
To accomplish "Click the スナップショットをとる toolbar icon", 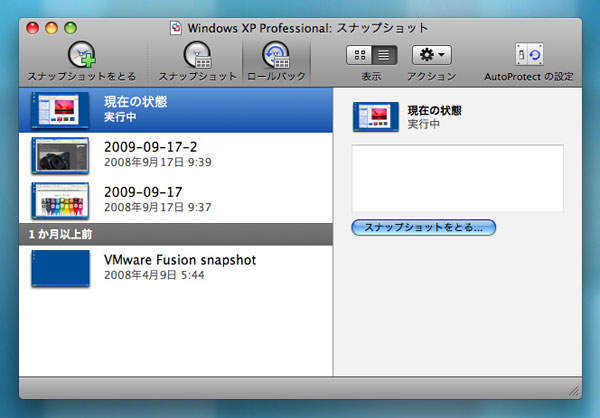I will point(82,54).
